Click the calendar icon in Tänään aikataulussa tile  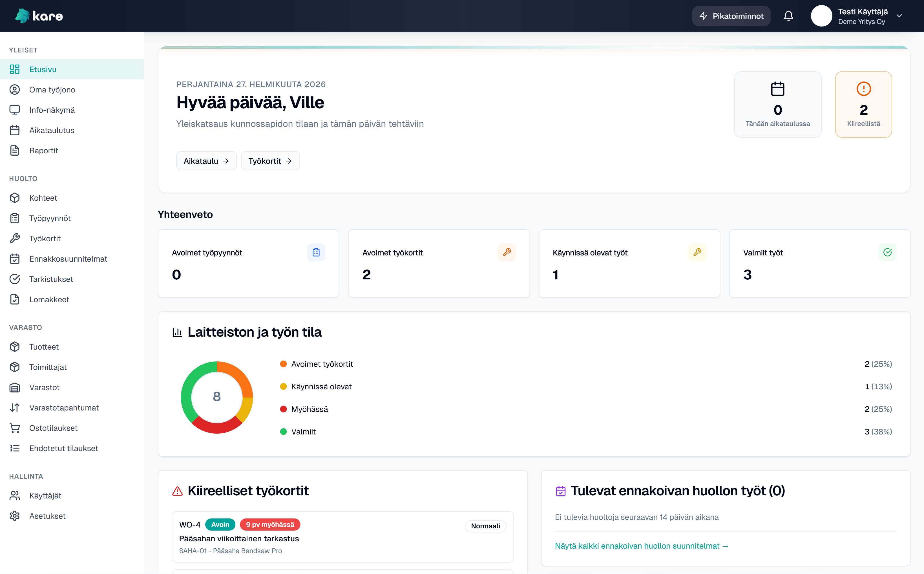(777, 89)
